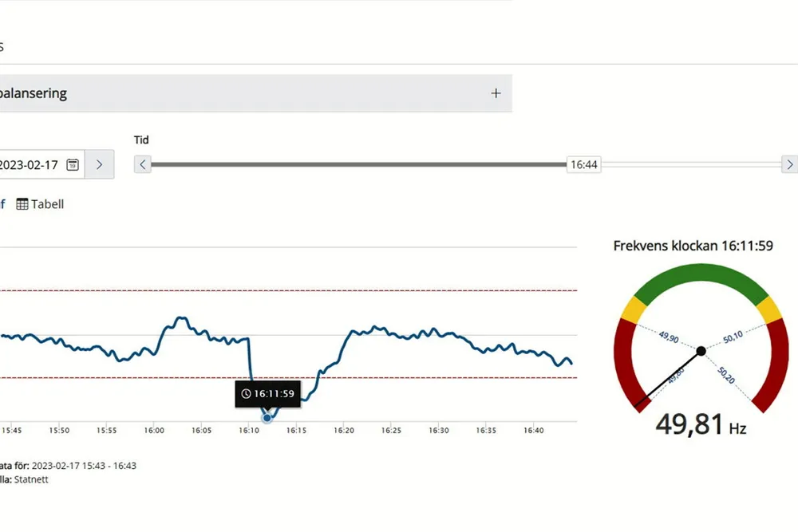Step the Tid slider back with left arrow

pos(142,164)
